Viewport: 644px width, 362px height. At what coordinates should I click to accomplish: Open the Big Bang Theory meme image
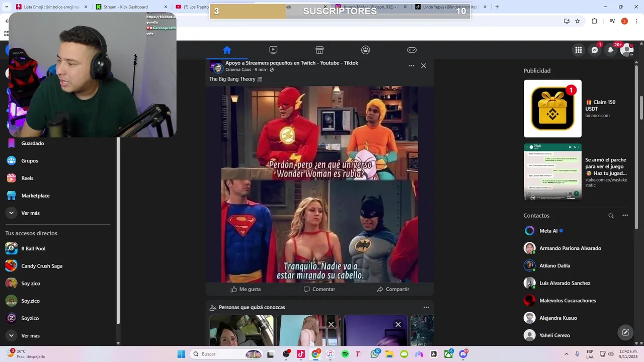tap(319, 184)
